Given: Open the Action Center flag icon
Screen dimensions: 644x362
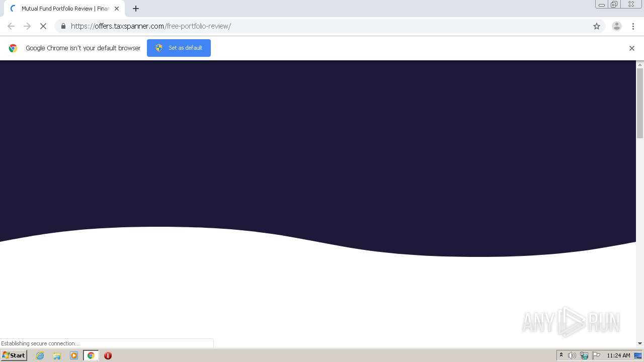Looking at the screenshot, I should (596, 355).
